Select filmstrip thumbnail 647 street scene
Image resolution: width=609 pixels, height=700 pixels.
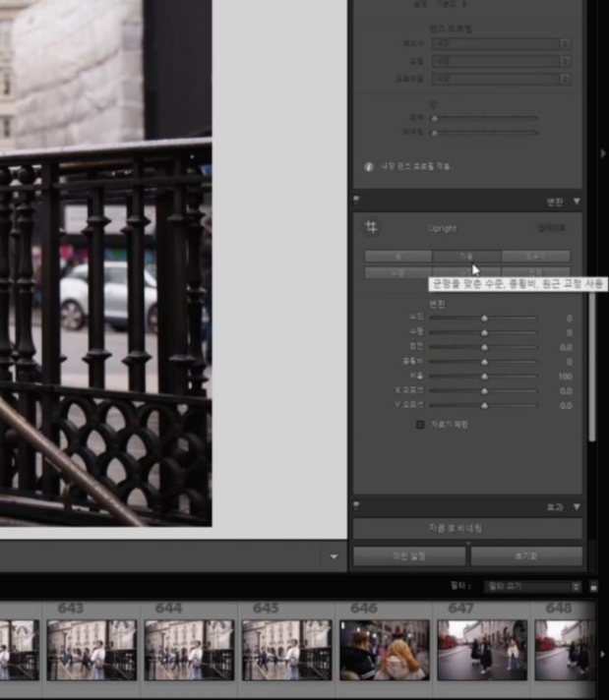click(x=482, y=650)
